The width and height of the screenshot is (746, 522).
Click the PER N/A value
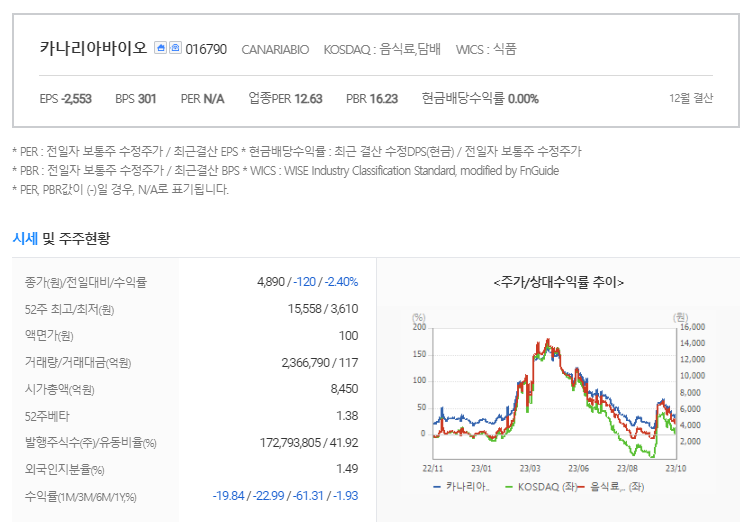pyautogui.click(x=202, y=99)
